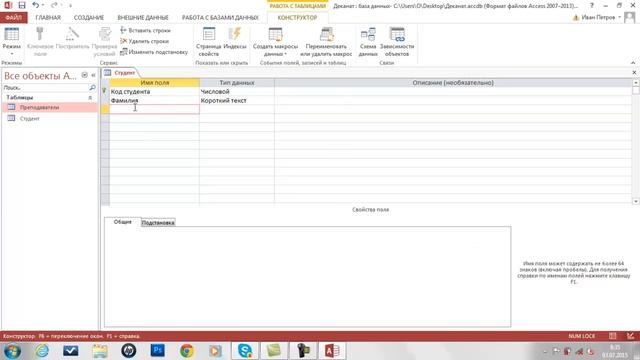640x360 pixels.
Task: Switch to СОЗДАНИЕ ribbon tab
Action: tap(89, 18)
